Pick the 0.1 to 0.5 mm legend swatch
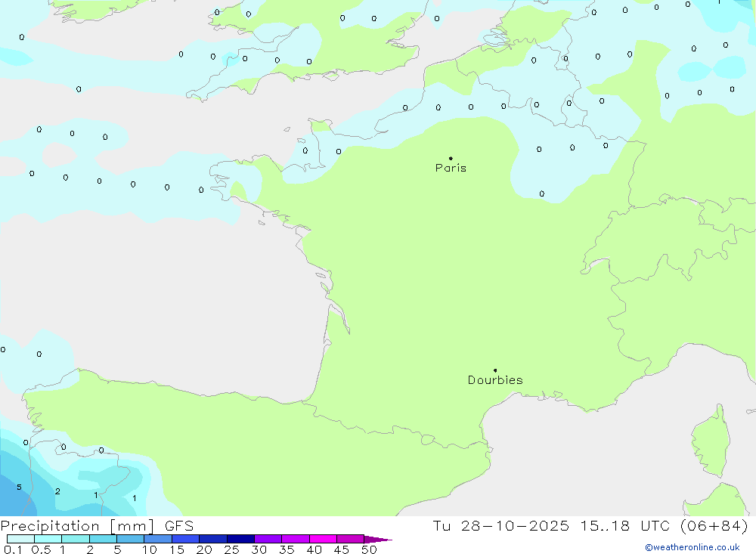Screen dimensions: 756x554 tap(20, 539)
